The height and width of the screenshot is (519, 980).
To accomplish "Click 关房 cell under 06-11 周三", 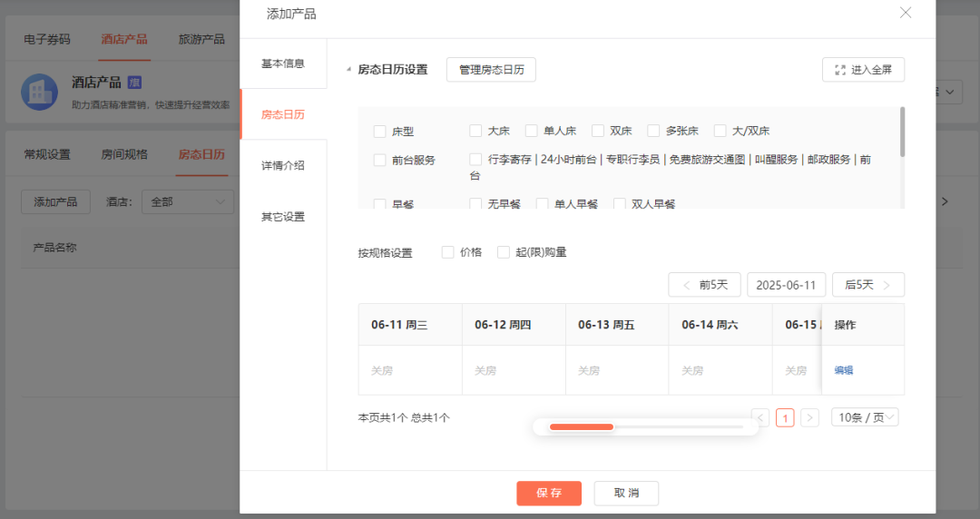I will 410,370.
